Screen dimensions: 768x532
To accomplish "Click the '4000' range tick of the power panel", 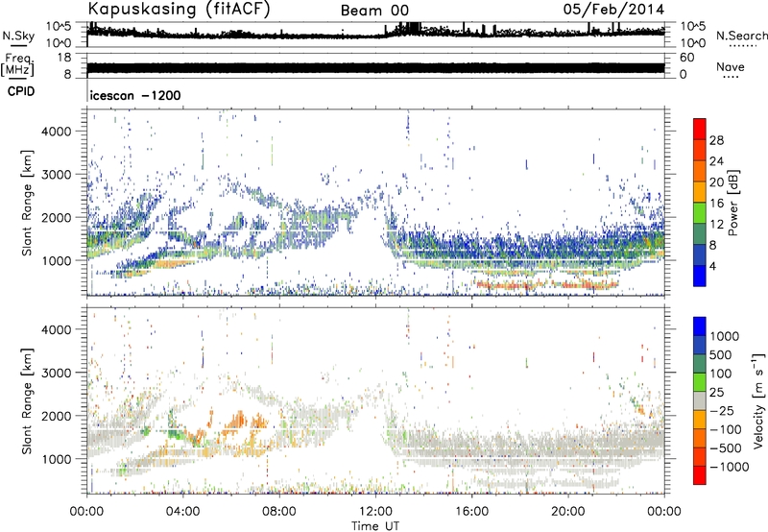I will pos(57,132).
